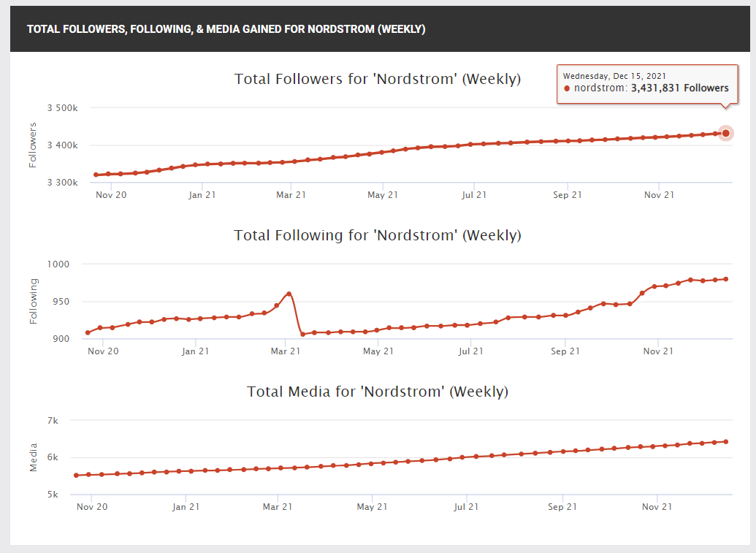Click 'Sep 21' on the Followers chart x-axis

(x=567, y=195)
